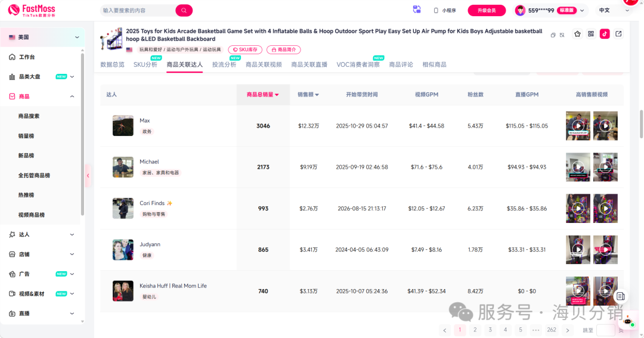Open the translate icon in top bar
The width and height of the screenshot is (644, 338).
pos(417,10)
